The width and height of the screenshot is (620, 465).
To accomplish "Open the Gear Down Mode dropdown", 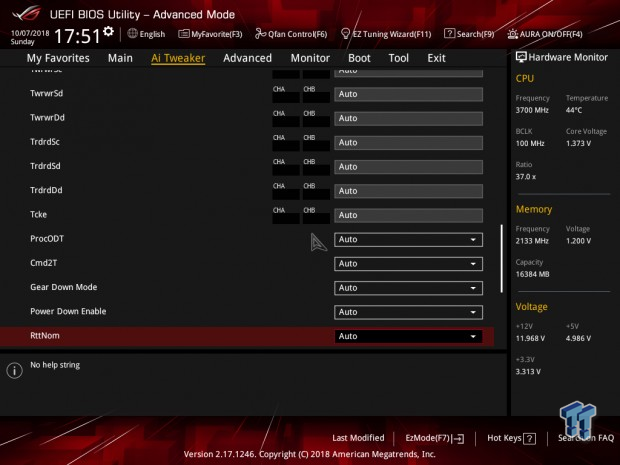I will coord(408,288).
